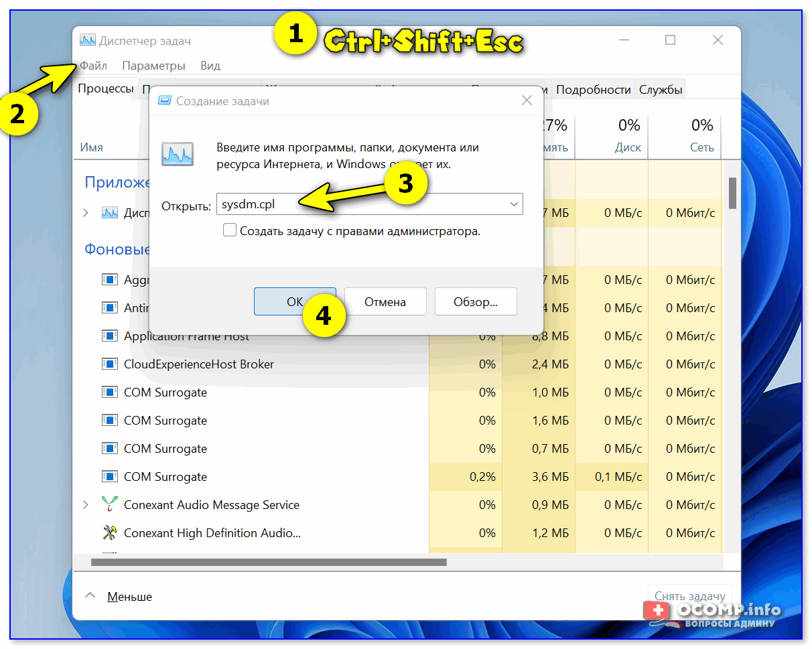
Task: Select the CloudExperienceHost Broker process icon
Action: click(x=109, y=364)
